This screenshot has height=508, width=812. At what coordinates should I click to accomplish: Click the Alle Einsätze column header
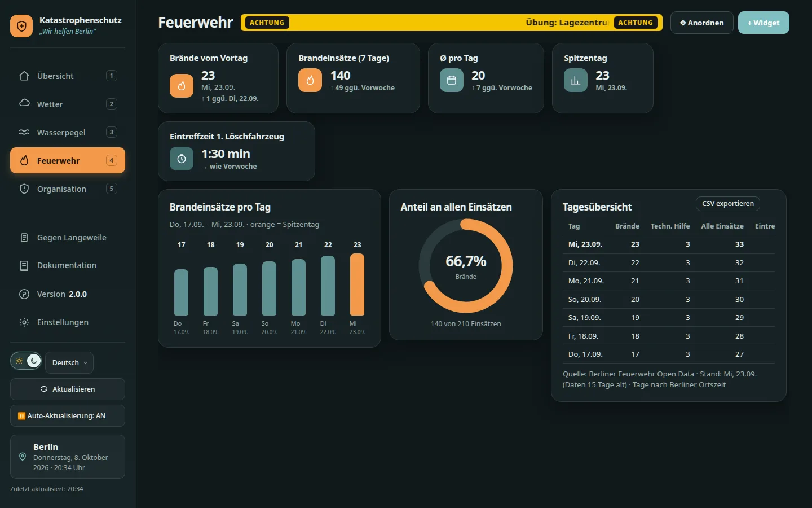click(722, 226)
